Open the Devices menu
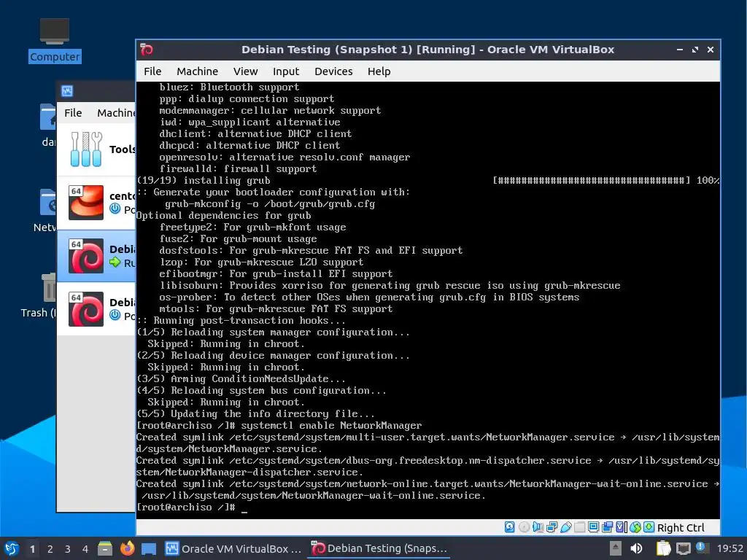 click(x=333, y=71)
